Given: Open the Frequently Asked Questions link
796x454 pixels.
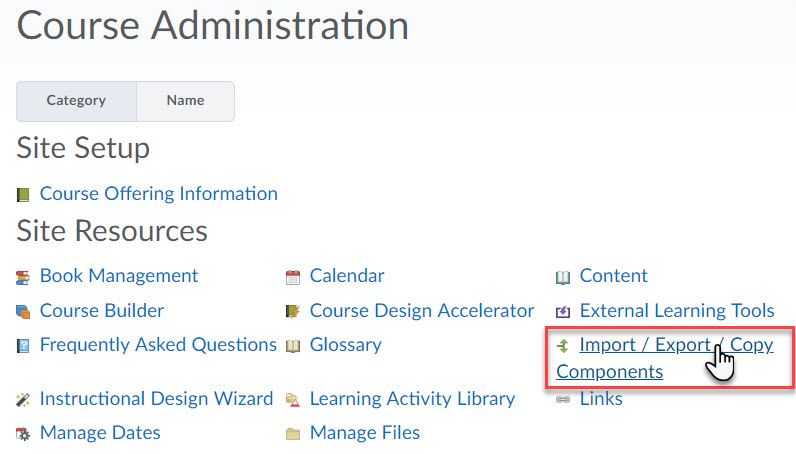Looking at the screenshot, I should 158,345.
